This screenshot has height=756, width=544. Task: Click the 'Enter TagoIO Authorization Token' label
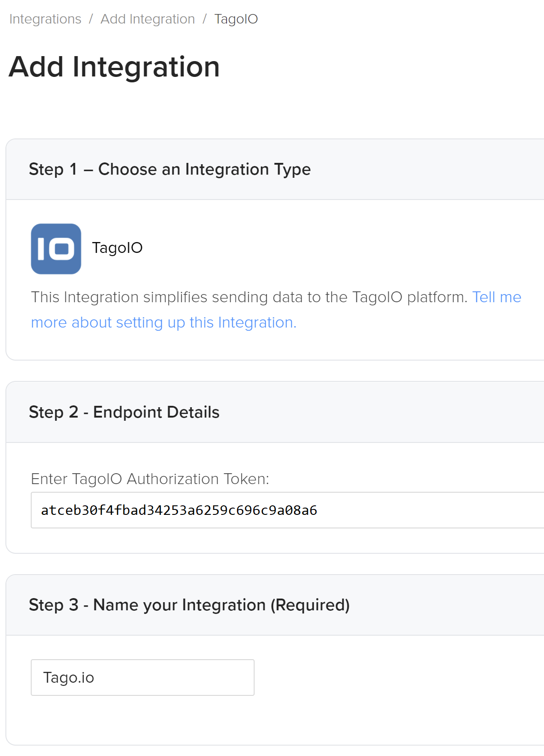pos(150,479)
